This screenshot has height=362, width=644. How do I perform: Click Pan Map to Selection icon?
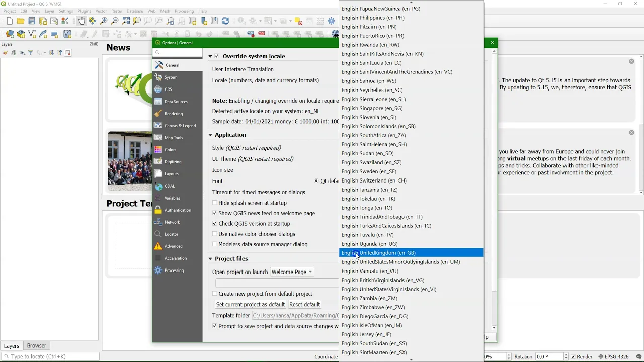93,21
